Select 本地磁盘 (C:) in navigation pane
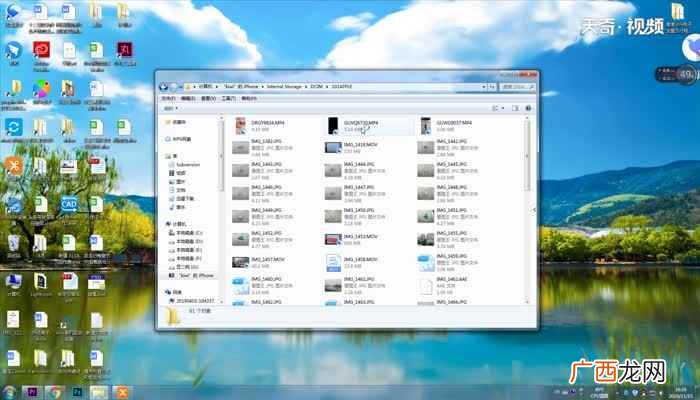Viewport: 700px width, 400px height. click(x=186, y=233)
